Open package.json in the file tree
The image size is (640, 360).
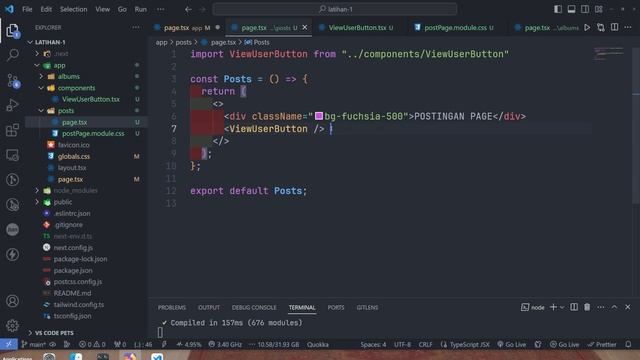(x=73, y=270)
